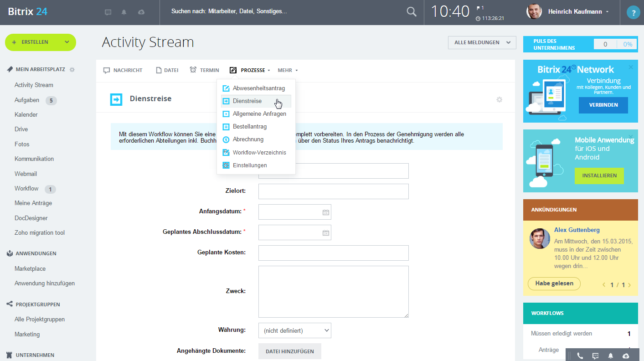Click the bell icon in bottom-right toolbar
644x361 pixels.
[x=610, y=354]
